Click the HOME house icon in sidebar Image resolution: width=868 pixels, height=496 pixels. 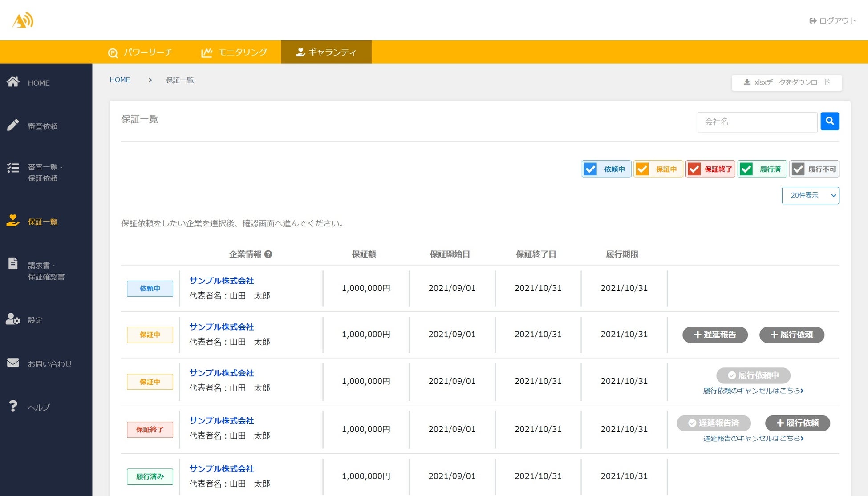(x=13, y=82)
